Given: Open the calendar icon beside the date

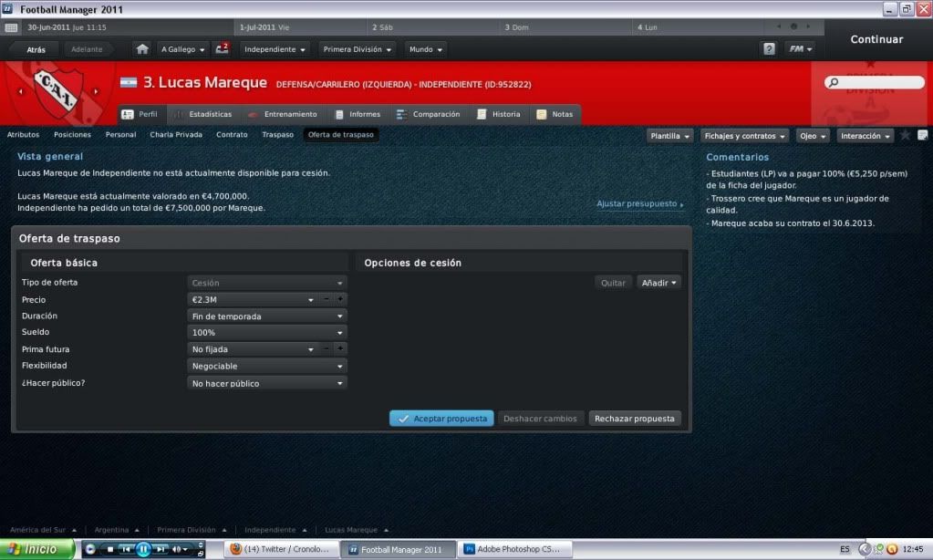Looking at the screenshot, I should pyautogui.click(x=11, y=27).
